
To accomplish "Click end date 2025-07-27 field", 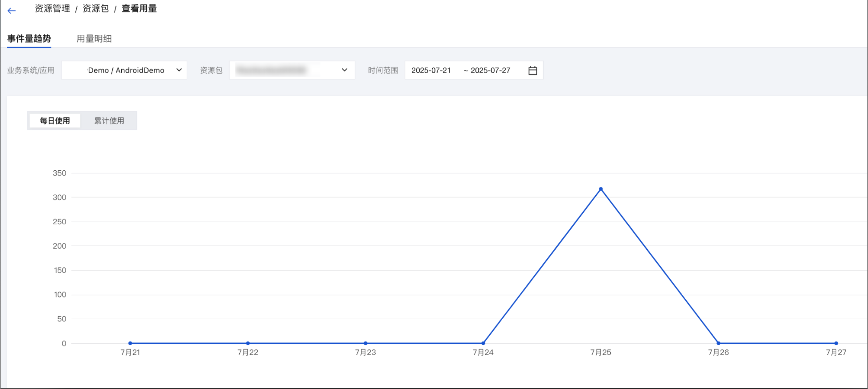I will [x=490, y=71].
